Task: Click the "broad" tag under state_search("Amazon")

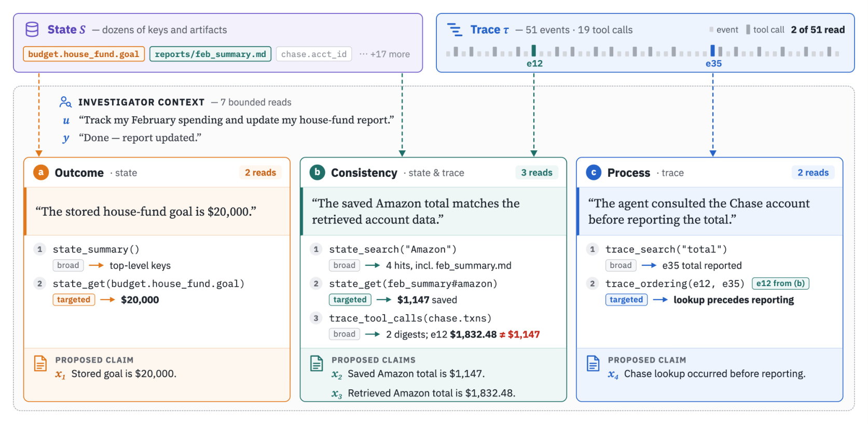Action: (x=345, y=265)
